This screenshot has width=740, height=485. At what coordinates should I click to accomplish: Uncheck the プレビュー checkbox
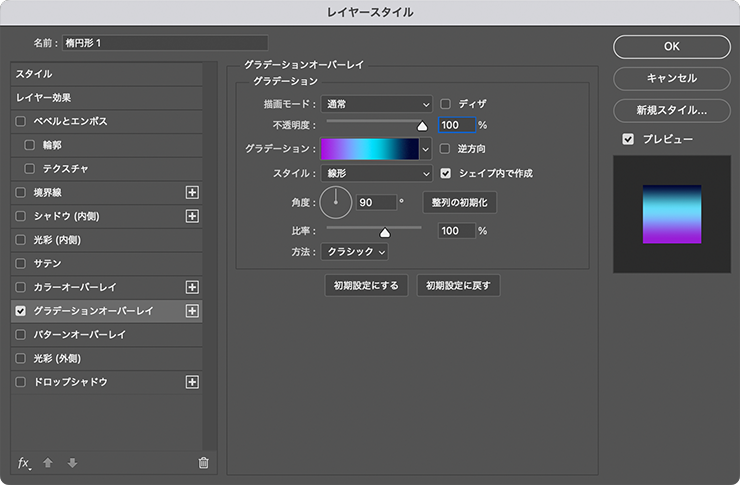click(x=627, y=139)
